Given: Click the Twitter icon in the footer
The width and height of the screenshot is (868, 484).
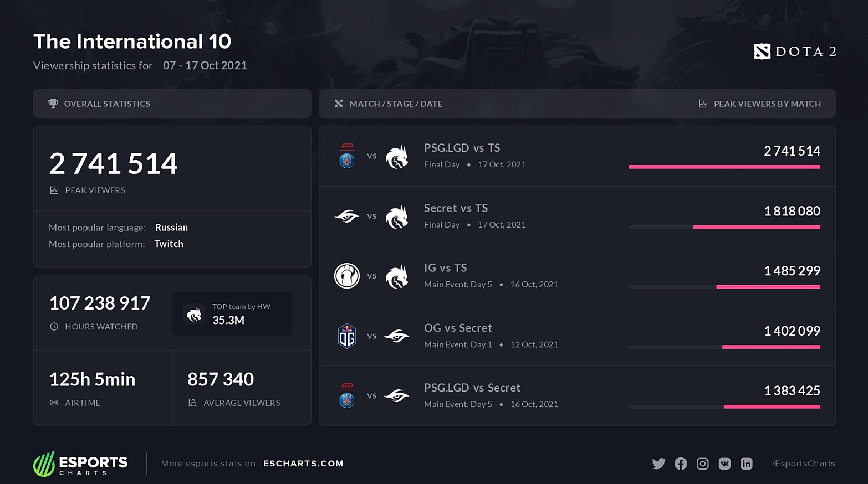Looking at the screenshot, I should pos(658,464).
